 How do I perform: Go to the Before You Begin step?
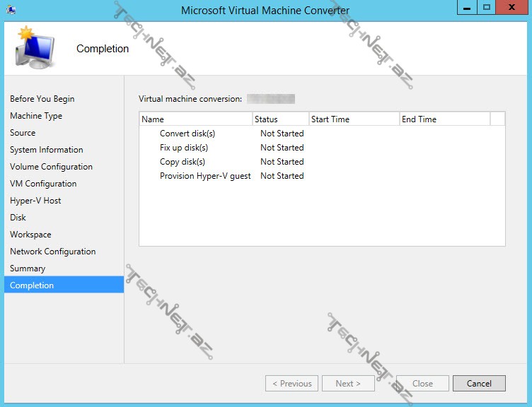[x=42, y=99]
